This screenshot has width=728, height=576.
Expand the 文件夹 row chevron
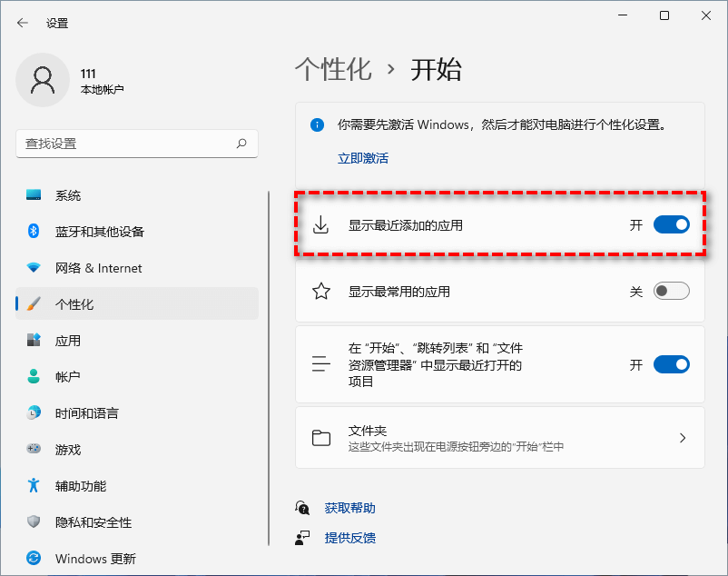683,438
